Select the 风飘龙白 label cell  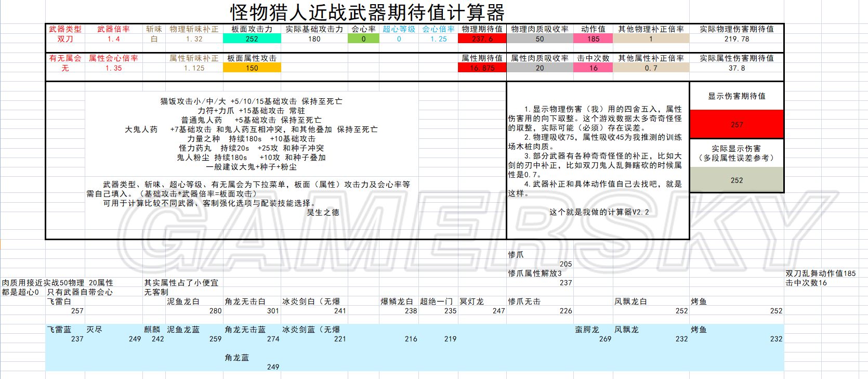tap(630, 302)
